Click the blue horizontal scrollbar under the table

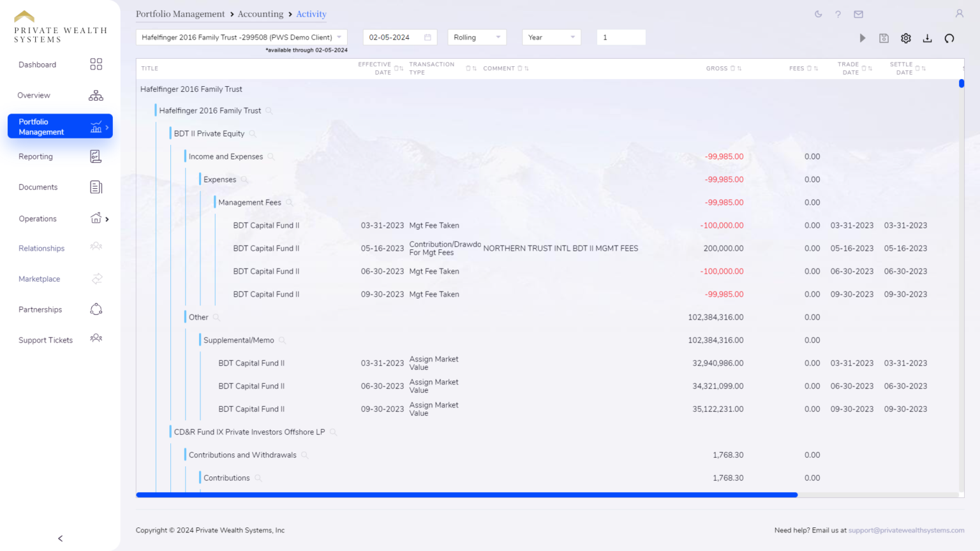tap(466, 495)
